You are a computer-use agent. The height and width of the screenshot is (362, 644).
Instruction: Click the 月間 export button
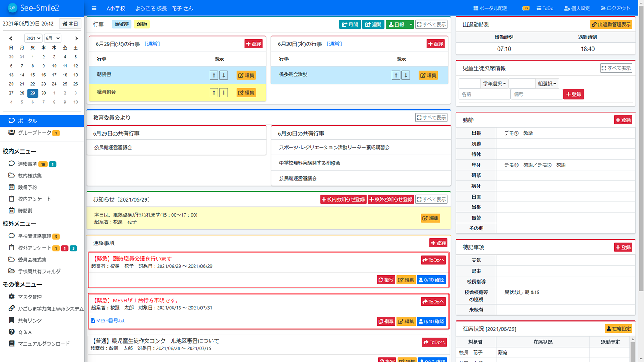click(350, 24)
